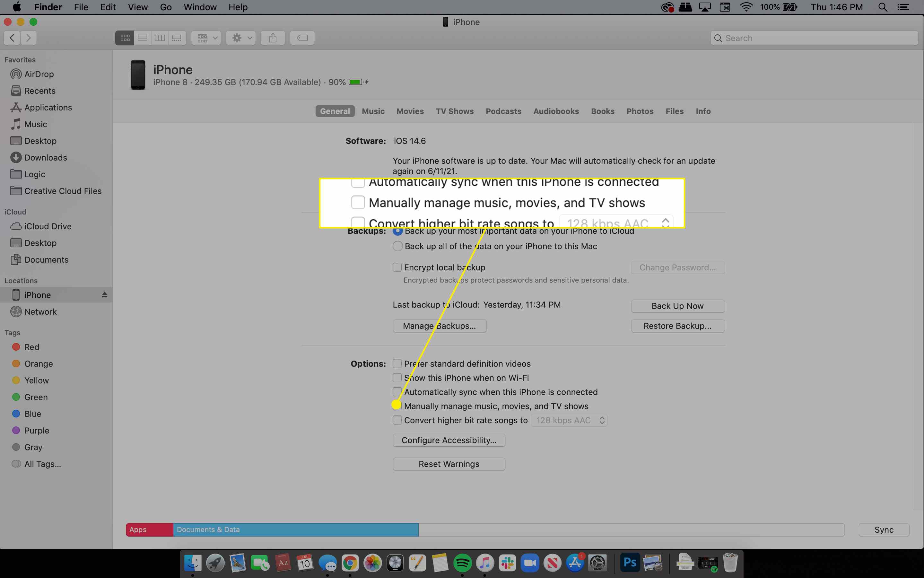Open All Tags in the sidebar
The height and width of the screenshot is (578, 924).
tap(37, 464)
